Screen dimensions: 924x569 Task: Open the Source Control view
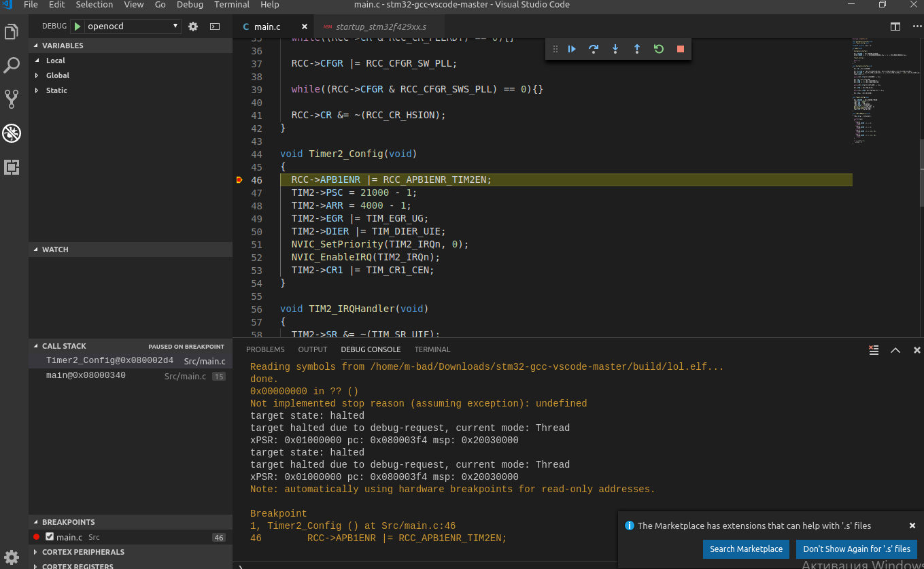tap(12, 99)
